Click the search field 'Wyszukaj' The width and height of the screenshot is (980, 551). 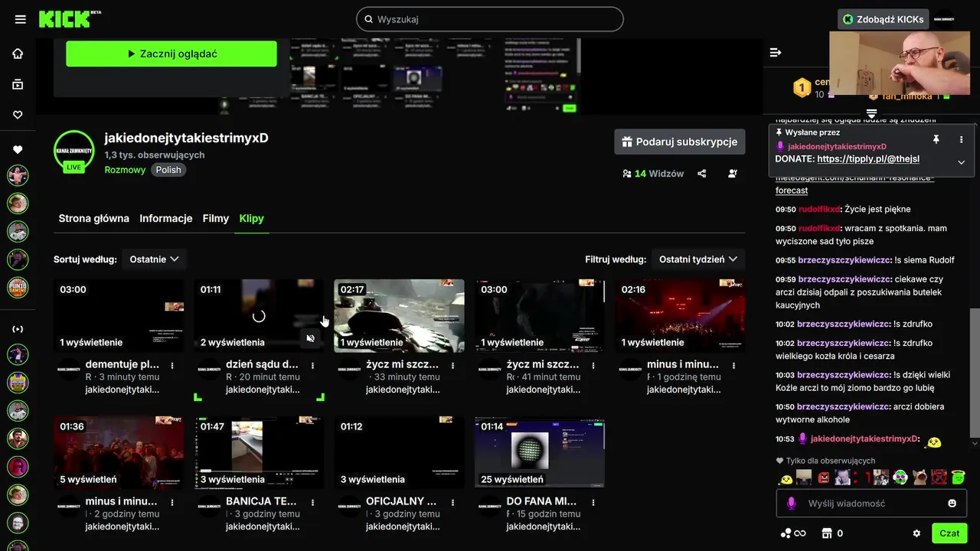coord(490,19)
